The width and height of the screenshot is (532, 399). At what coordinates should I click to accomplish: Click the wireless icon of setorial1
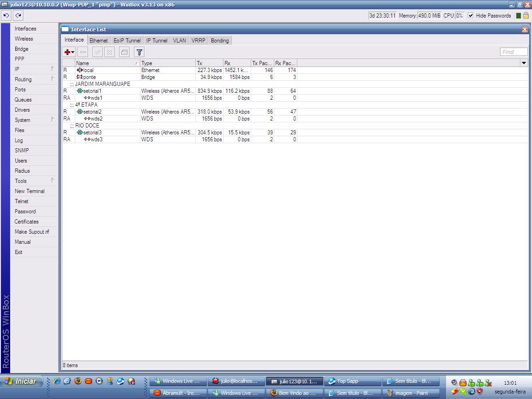(79, 91)
